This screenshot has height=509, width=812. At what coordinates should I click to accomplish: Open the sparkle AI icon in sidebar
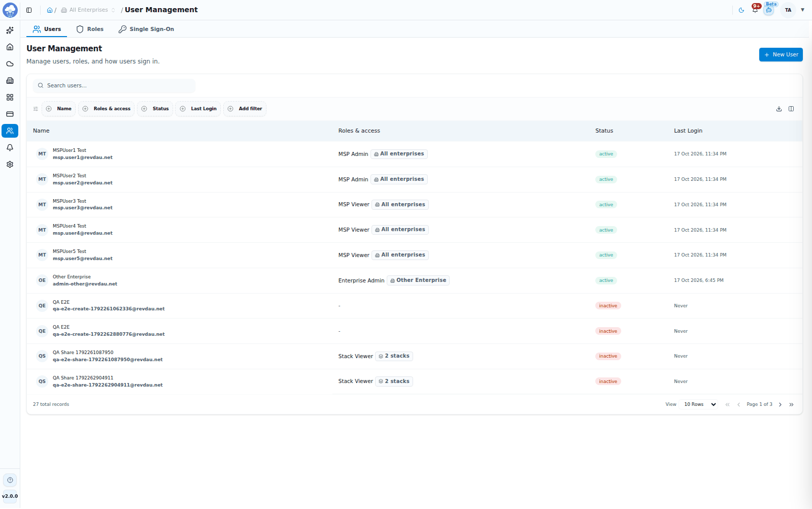point(10,30)
